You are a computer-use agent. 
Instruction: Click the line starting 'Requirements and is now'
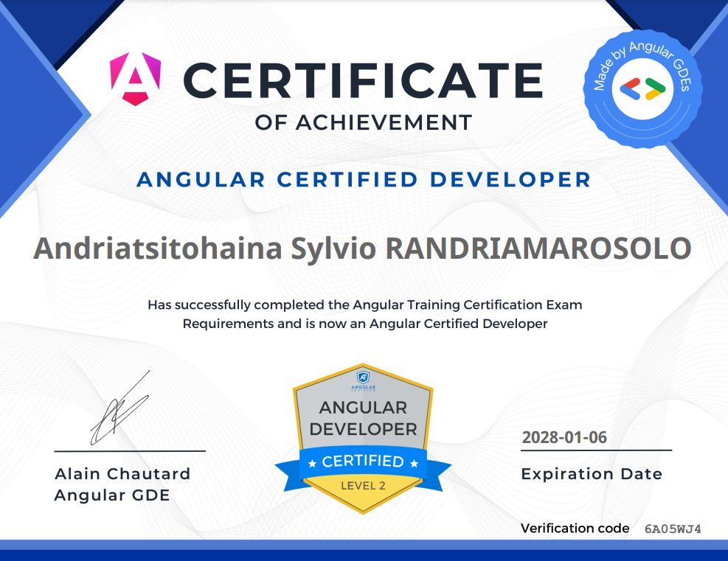[x=365, y=324]
